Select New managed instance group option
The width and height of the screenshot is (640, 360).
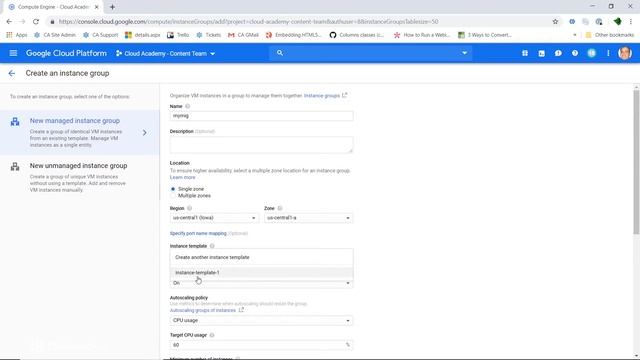coord(80,132)
